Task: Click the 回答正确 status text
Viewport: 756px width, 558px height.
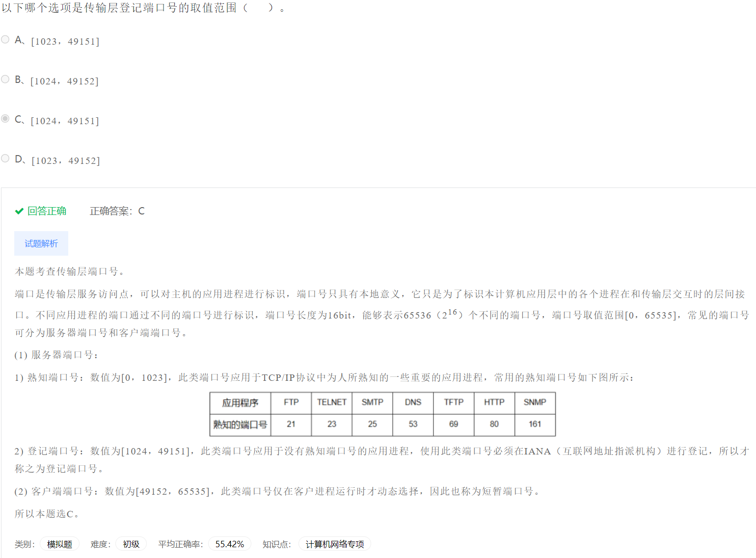Action: pos(47,211)
